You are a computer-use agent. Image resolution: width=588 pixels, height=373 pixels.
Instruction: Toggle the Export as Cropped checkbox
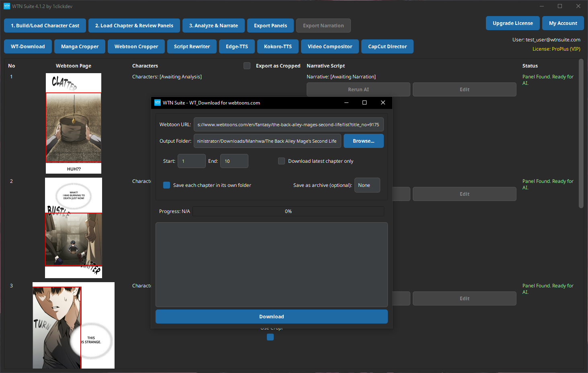247,66
